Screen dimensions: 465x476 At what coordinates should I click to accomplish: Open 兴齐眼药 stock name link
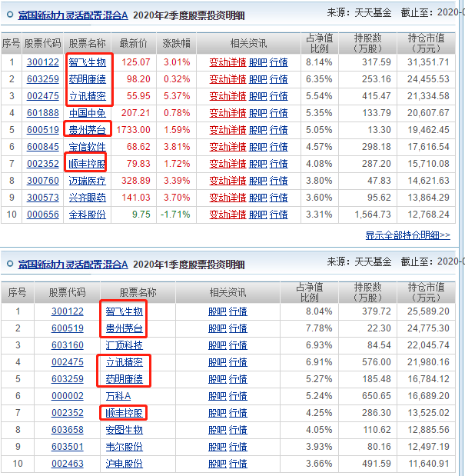tap(88, 198)
